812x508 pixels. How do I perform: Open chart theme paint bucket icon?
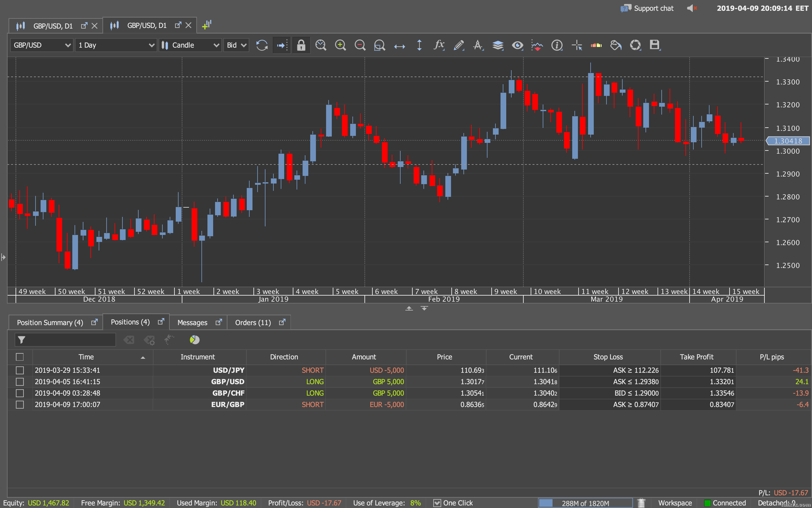pos(616,45)
